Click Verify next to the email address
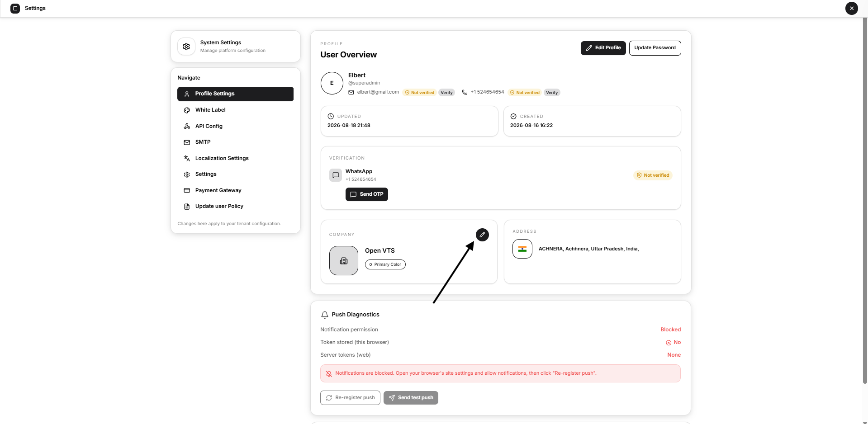Viewport: 868px width, 424px height. coord(446,93)
